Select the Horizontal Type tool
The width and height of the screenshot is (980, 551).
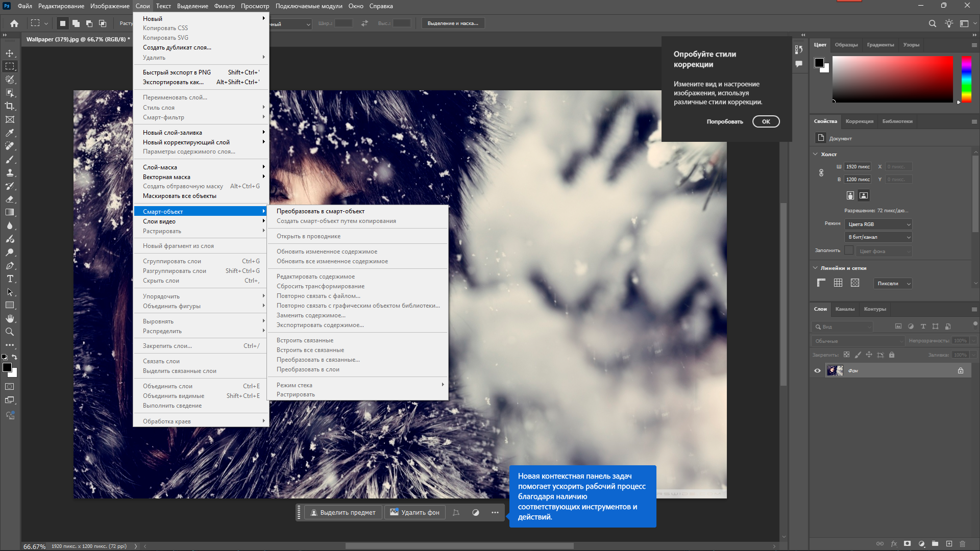point(10,279)
